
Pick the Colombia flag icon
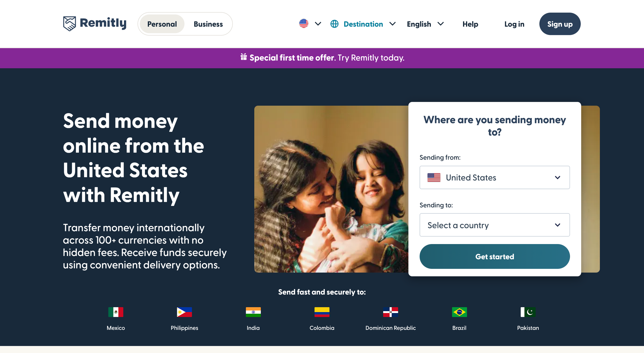(x=322, y=312)
